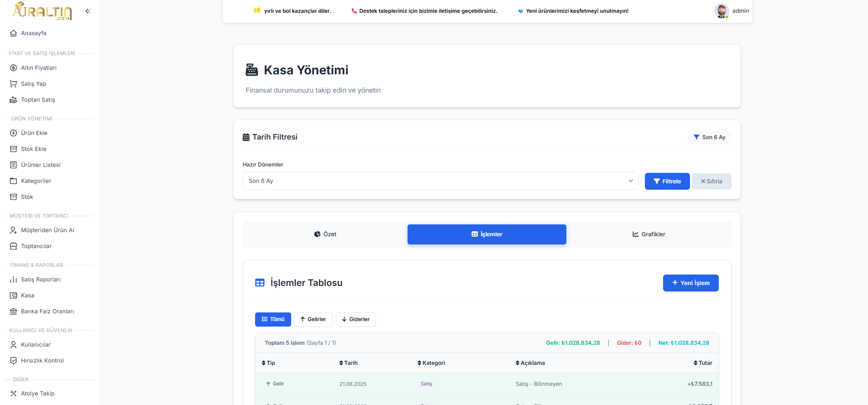Click the admin avatar picture
Image resolution: width=868 pixels, height=405 pixels.
pos(721,11)
